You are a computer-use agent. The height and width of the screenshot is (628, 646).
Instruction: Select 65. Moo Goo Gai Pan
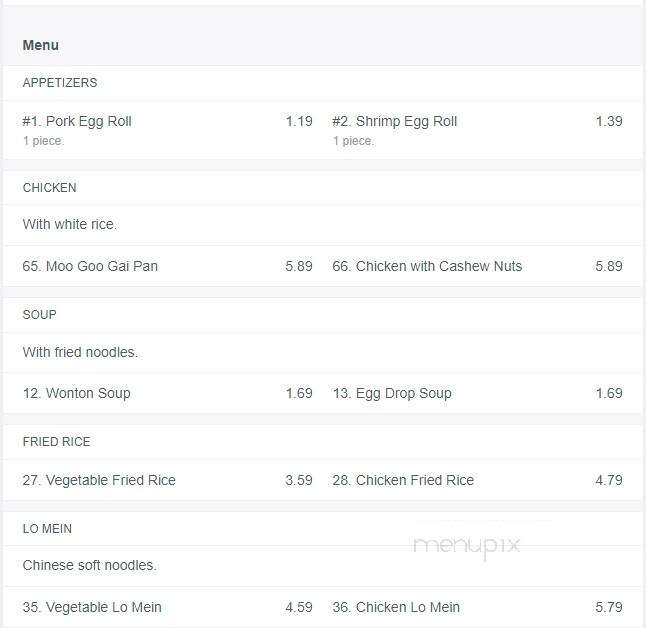(90, 266)
